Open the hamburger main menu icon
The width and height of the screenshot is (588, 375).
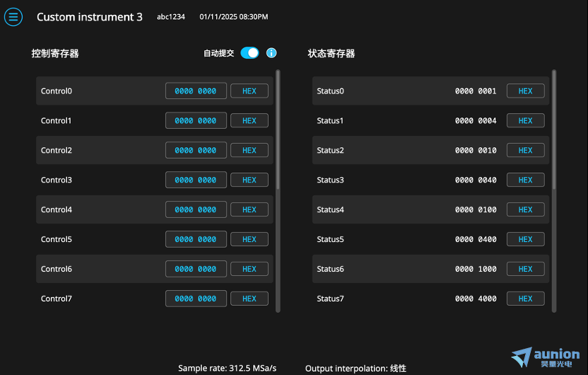(x=13, y=17)
